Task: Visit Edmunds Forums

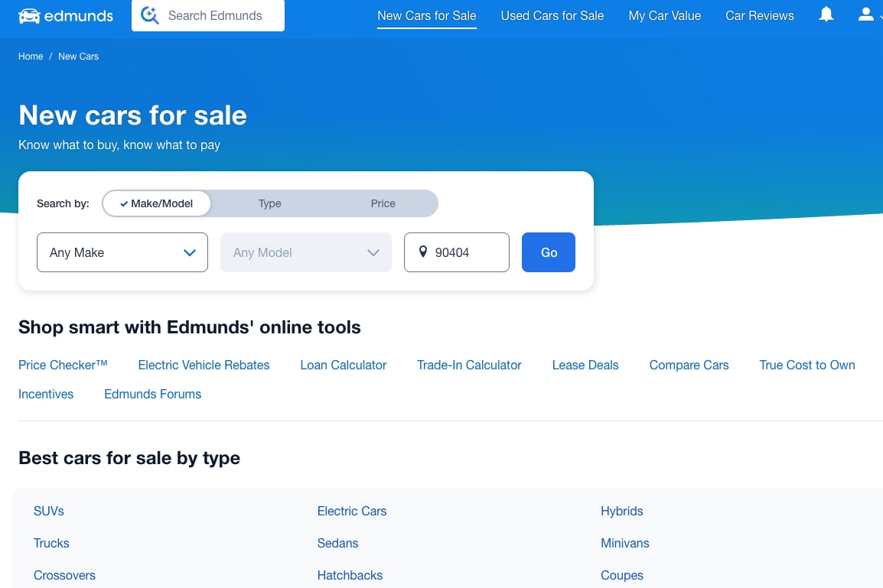Action: click(152, 394)
